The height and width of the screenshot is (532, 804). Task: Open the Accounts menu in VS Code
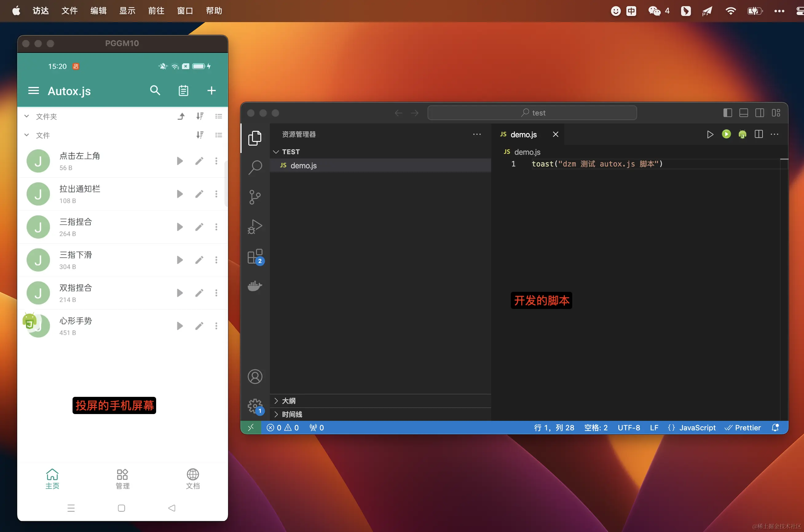tap(255, 377)
